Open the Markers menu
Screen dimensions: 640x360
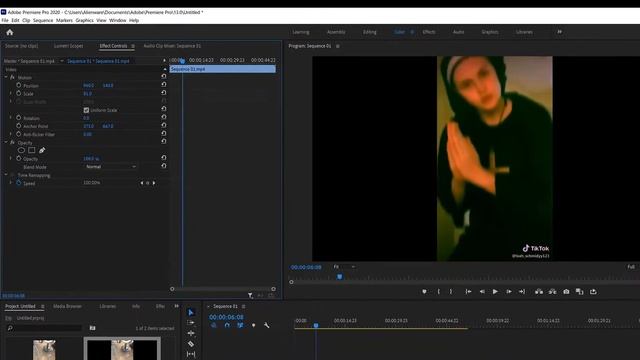(x=64, y=20)
